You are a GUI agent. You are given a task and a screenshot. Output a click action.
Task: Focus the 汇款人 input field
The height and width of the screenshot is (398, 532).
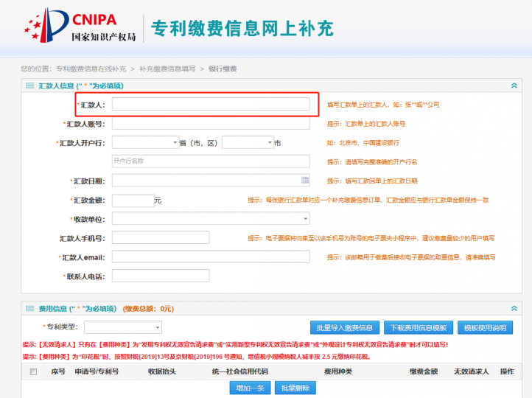click(211, 104)
